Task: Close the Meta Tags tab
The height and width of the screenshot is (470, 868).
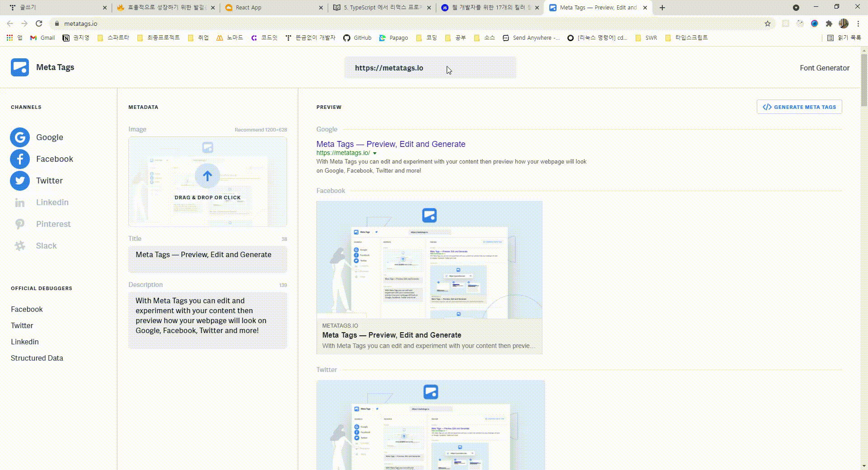Action: (x=645, y=8)
